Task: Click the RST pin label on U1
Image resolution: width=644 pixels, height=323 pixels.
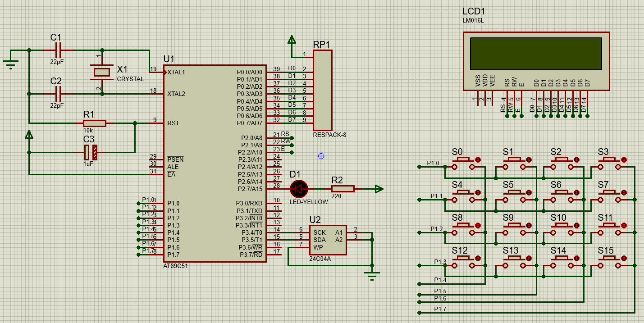Action: click(173, 123)
